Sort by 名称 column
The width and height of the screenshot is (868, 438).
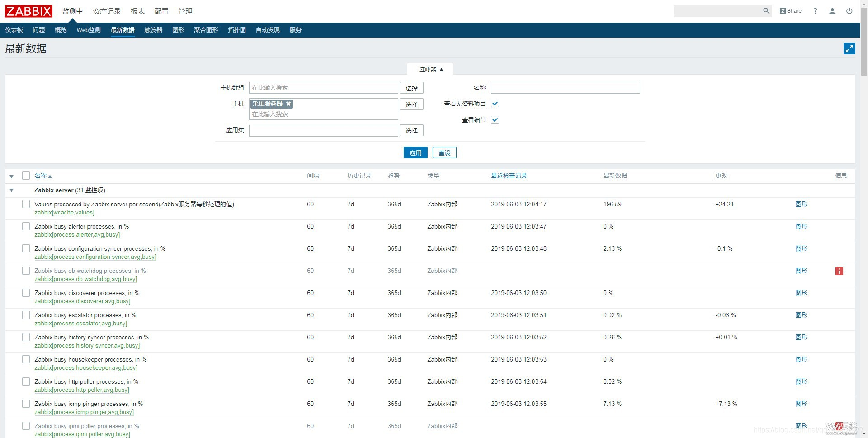[43, 176]
